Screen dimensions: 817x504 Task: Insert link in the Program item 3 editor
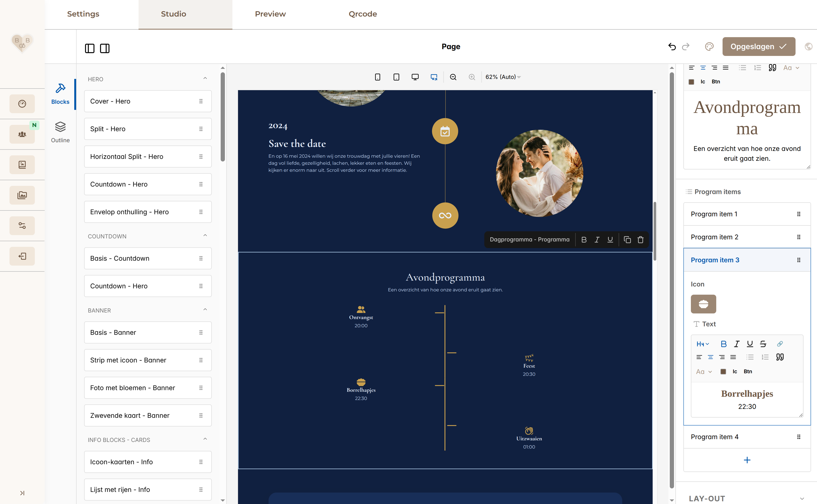tap(780, 344)
